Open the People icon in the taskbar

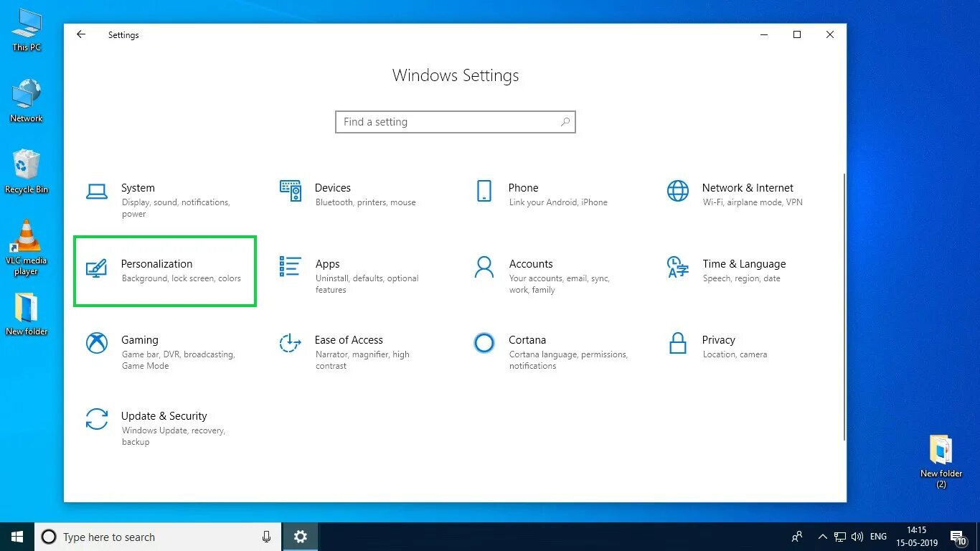pos(797,537)
